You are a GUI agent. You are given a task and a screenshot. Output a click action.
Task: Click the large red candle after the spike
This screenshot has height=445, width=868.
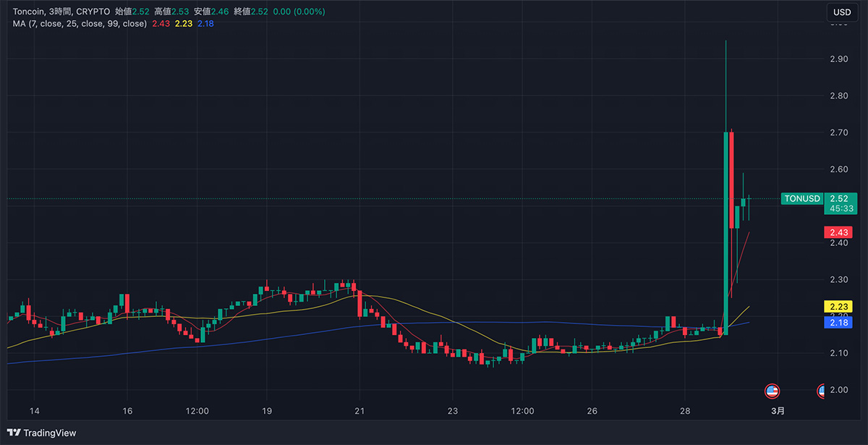tap(732, 180)
